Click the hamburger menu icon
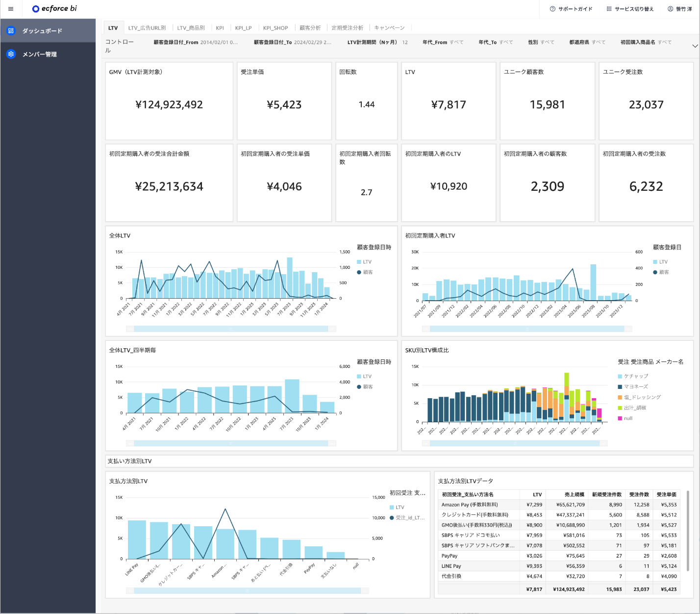This screenshot has height=614, width=700. pos(11,9)
